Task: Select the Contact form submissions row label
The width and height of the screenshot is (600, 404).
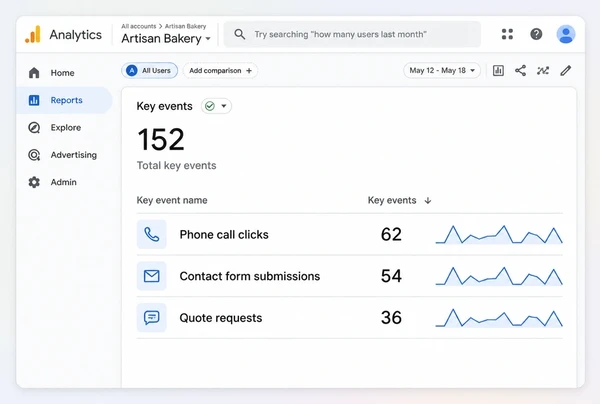Action: pyautogui.click(x=249, y=276)
